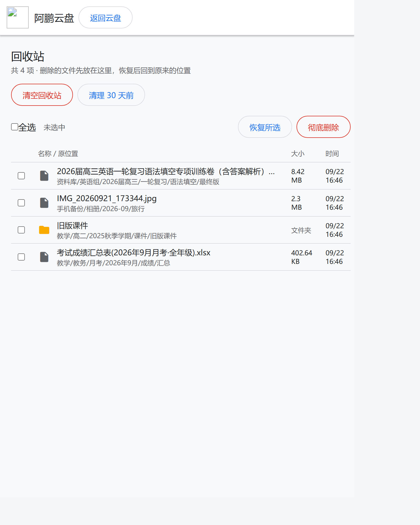
Task: Click the 未选中 status text
Action: pyautogui.click(x=54, y=127)
